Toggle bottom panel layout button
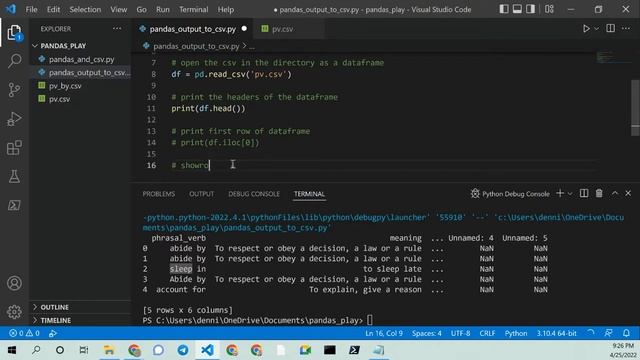The width and height of the screenshot is (640, 360). point(517,9)
